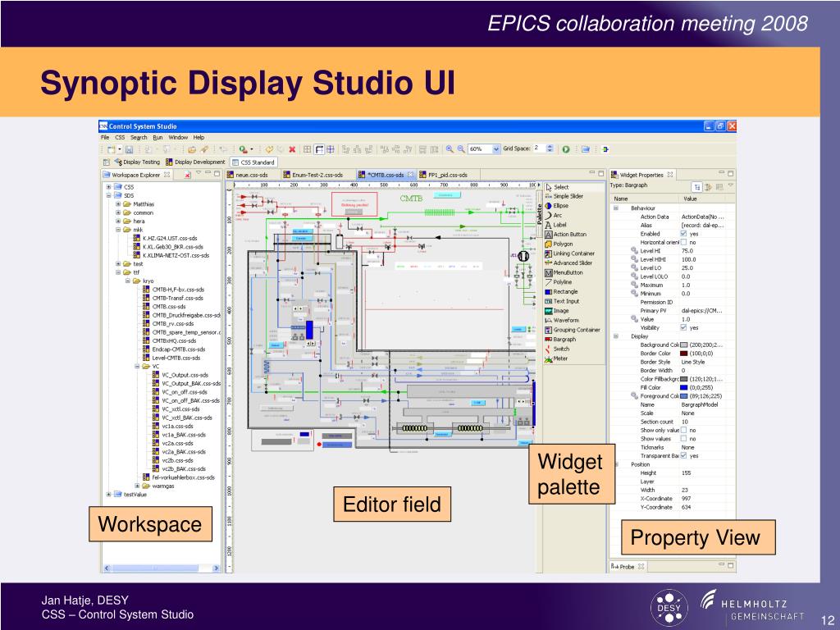Open the Search menu
The width and height of the screenshot is (840, 630).
tap(139, 138)
